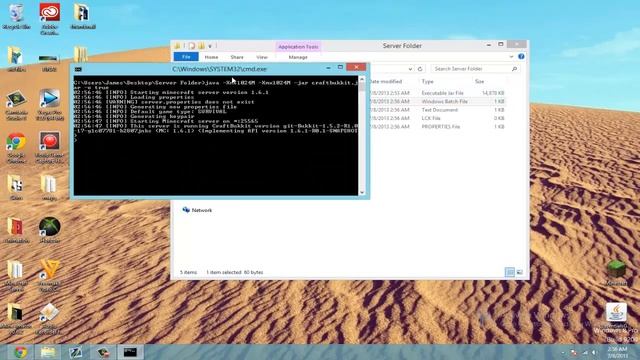Sort files by the Type column header
The image size is (640, 360).
(427, 81)
